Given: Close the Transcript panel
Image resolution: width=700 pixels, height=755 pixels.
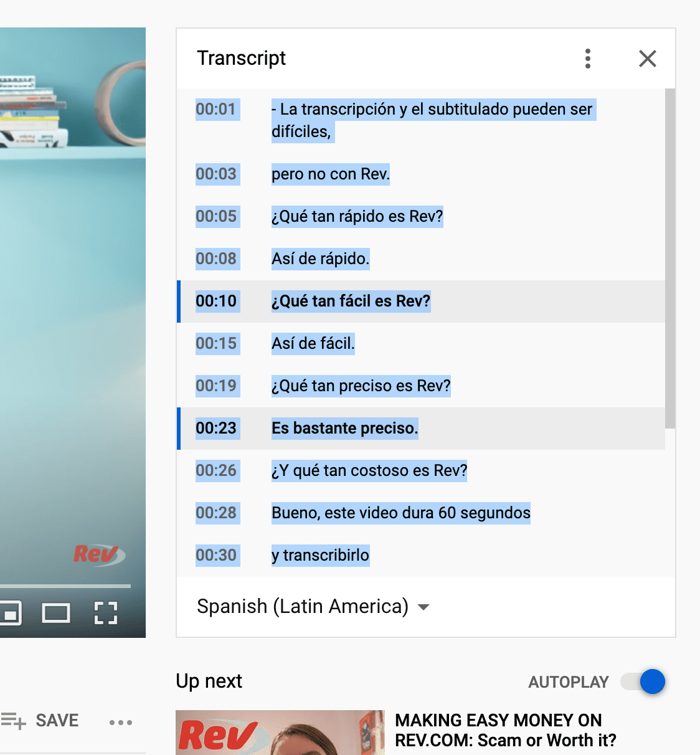Looking at the screenshot, I should coord(648,59).
